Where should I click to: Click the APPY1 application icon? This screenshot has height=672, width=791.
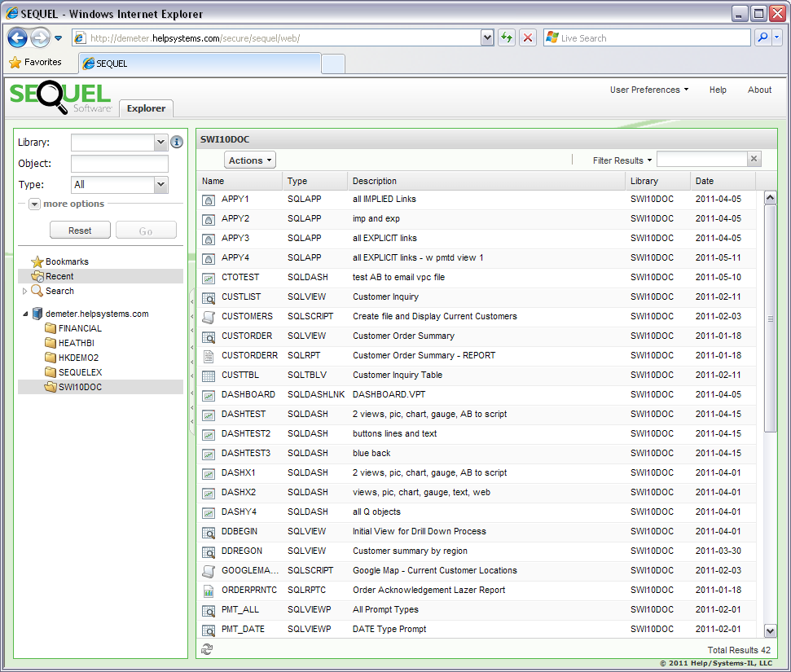(x=209, y=200)
